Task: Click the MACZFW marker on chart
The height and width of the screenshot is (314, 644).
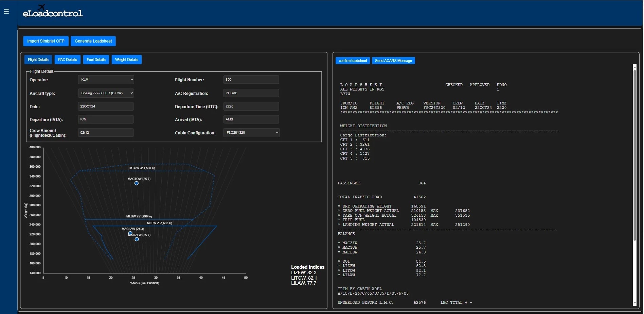Action: 137,239
